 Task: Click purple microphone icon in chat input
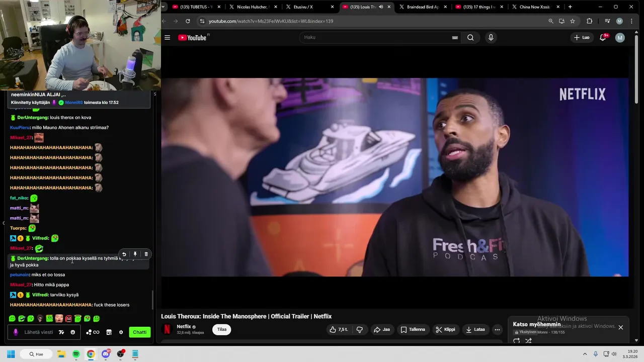pos(16,332)
